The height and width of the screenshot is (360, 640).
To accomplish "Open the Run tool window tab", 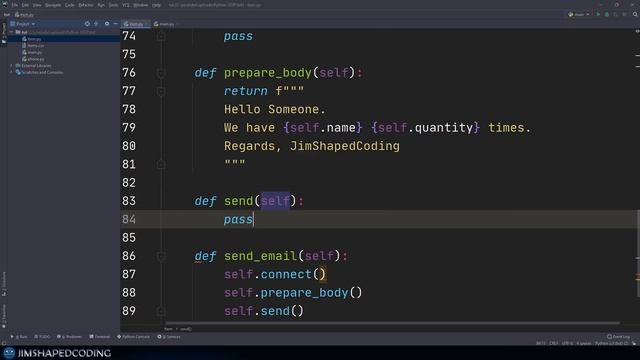I will tap(19, 337).
